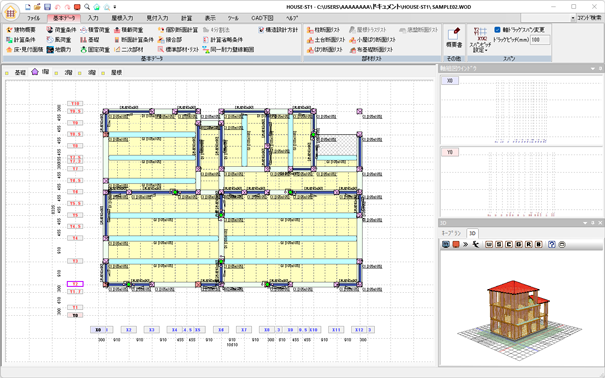The image size is (605, 378).
Task: Open 床・見付面積 area settings
Action: (x=25, y=50)
